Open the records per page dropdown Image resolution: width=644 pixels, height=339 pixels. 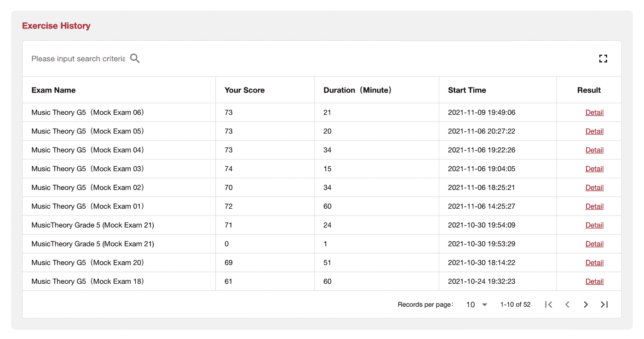coord(477,304)
